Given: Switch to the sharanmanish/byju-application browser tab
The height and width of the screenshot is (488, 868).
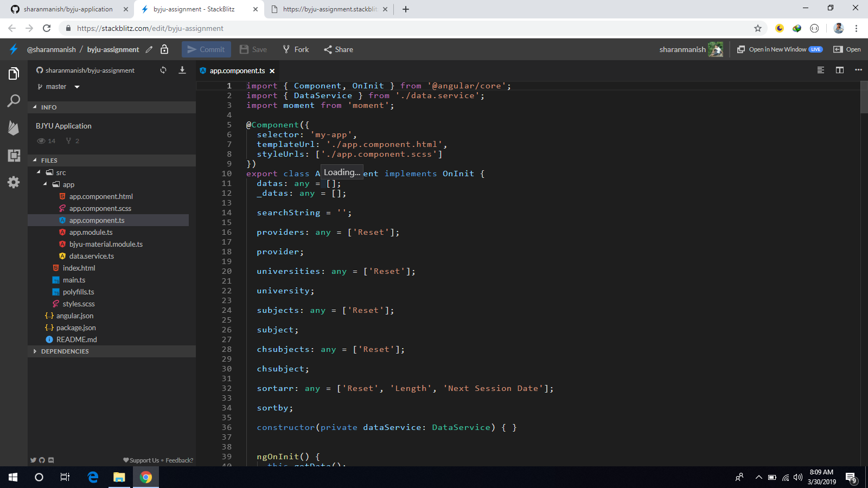Looking at the screenshot, I should [68, 9].
